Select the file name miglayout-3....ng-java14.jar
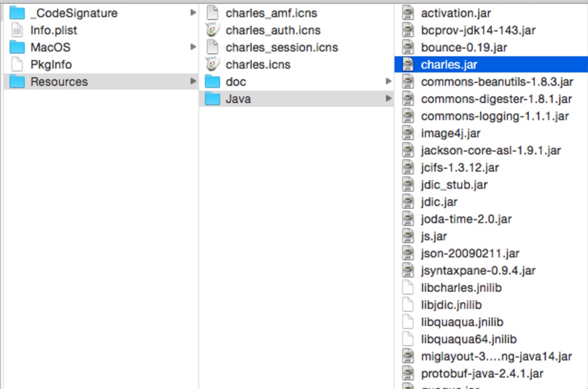This screenshot has height=389, width=588. click(x=497, y=357)
